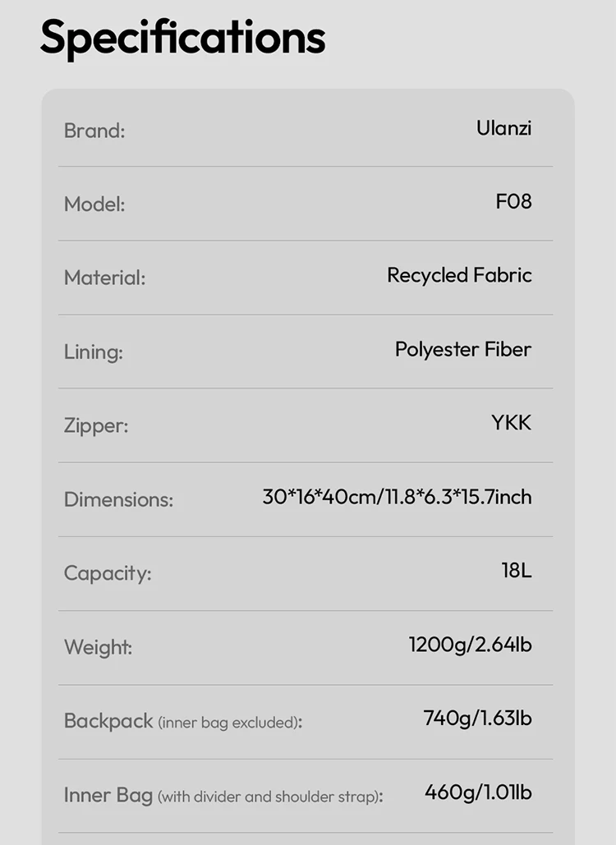Select the YKK zipper value
Viewport: 616px width, 845px height.
click(x=511, y=423)
